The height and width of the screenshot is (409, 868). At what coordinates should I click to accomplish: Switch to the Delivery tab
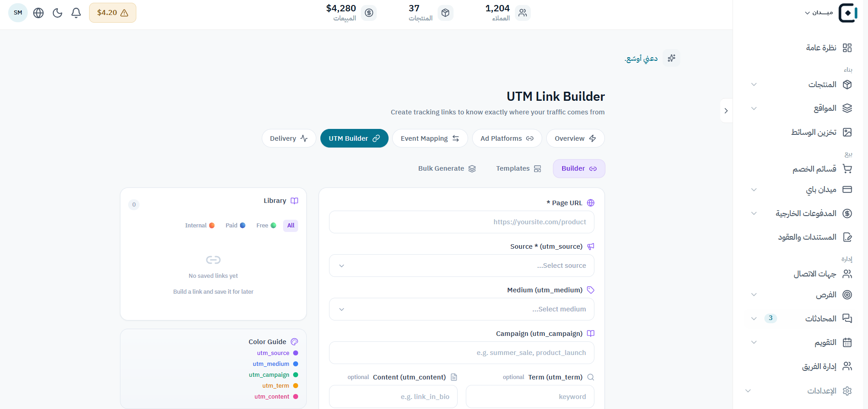coord(289,138)
